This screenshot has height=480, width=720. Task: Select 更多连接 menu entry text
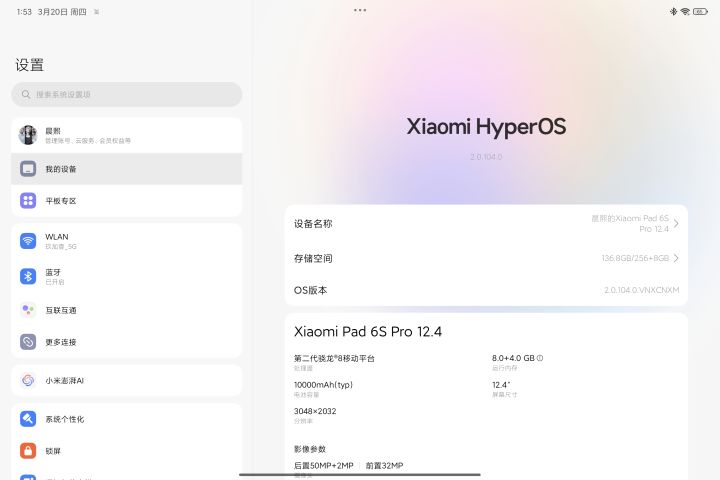click(61, 342)
